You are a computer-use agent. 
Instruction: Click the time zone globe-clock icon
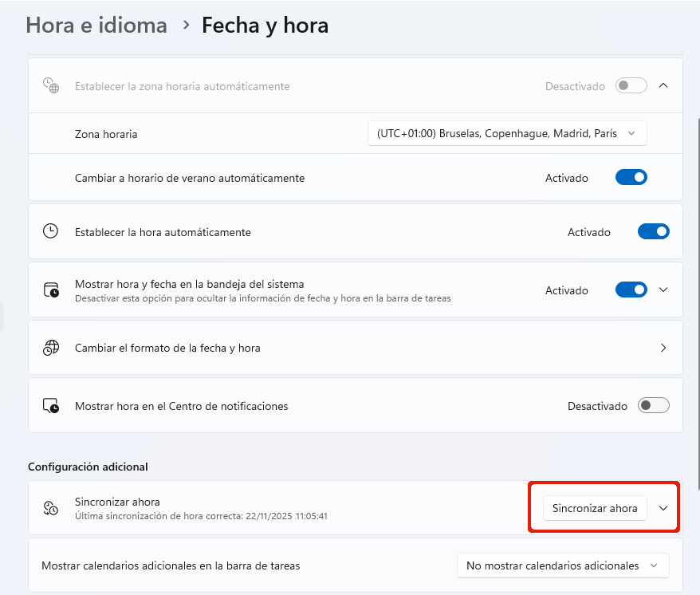51,86
